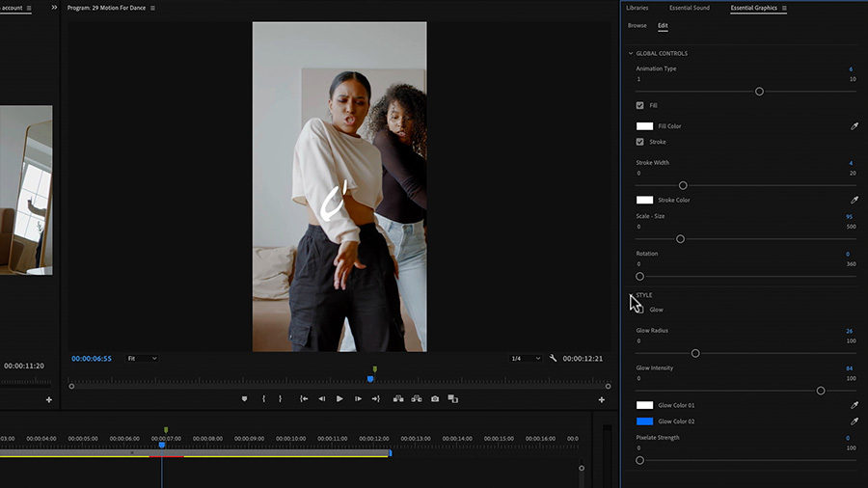Click the blue Glow Color 02 swatch
This screenshot has height=488, width=868.
coord(644,421)
